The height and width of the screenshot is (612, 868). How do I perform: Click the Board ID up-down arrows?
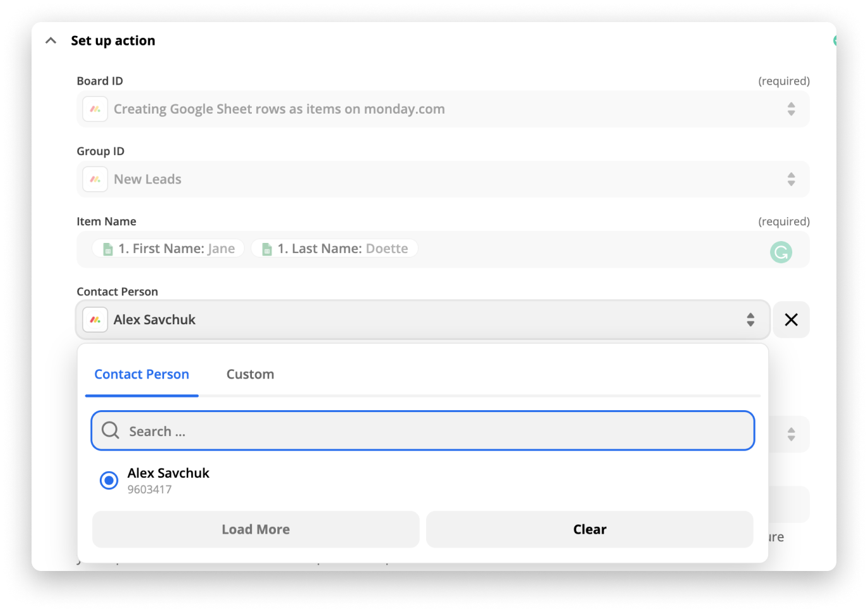pyautogui.click(x=791, y=109)
